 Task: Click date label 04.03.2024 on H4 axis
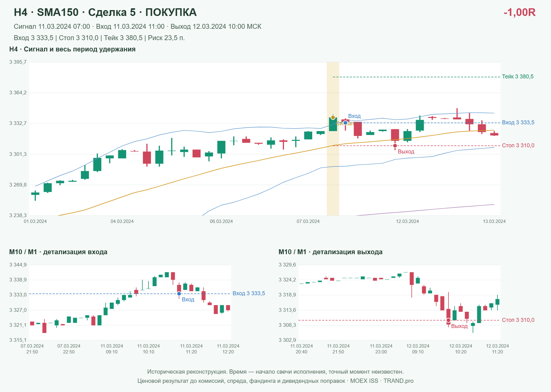point(122,221)
